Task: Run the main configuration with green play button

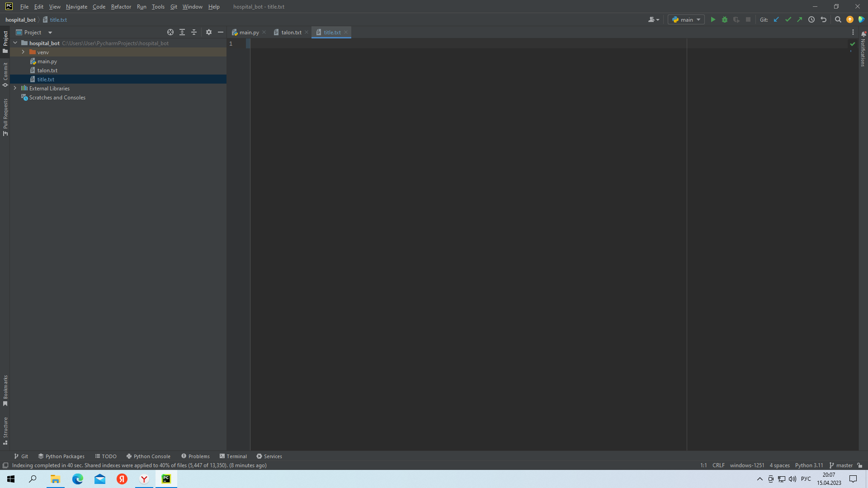Action: pos(713,19)
